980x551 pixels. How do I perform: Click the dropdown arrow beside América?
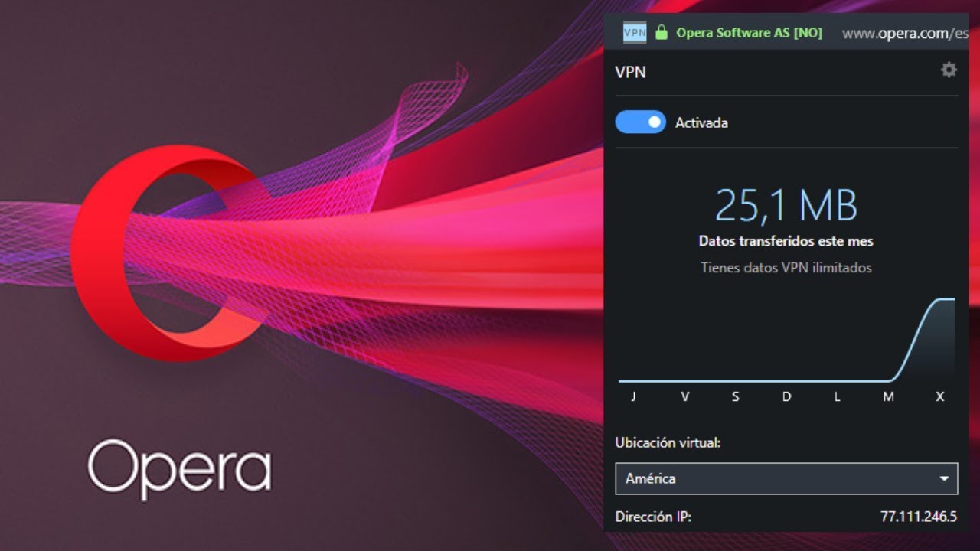pyautogui.click(x=944, y=479)
